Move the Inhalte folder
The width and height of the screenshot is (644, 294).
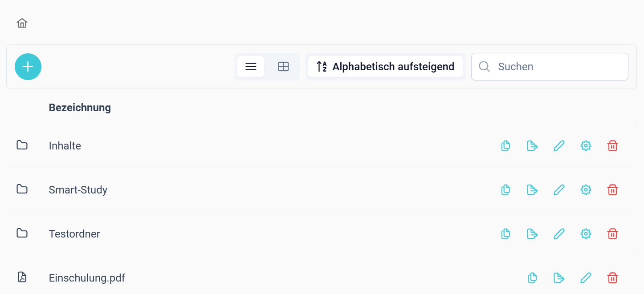532,145
